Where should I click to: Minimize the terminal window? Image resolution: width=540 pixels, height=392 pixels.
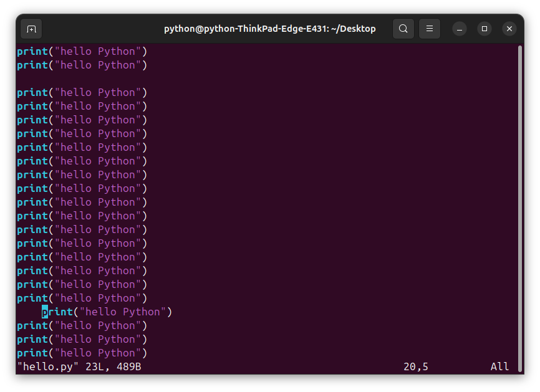pos(460,29)
